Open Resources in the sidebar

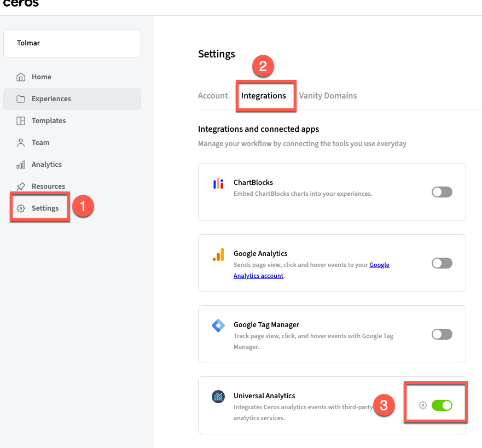point(72,186)
